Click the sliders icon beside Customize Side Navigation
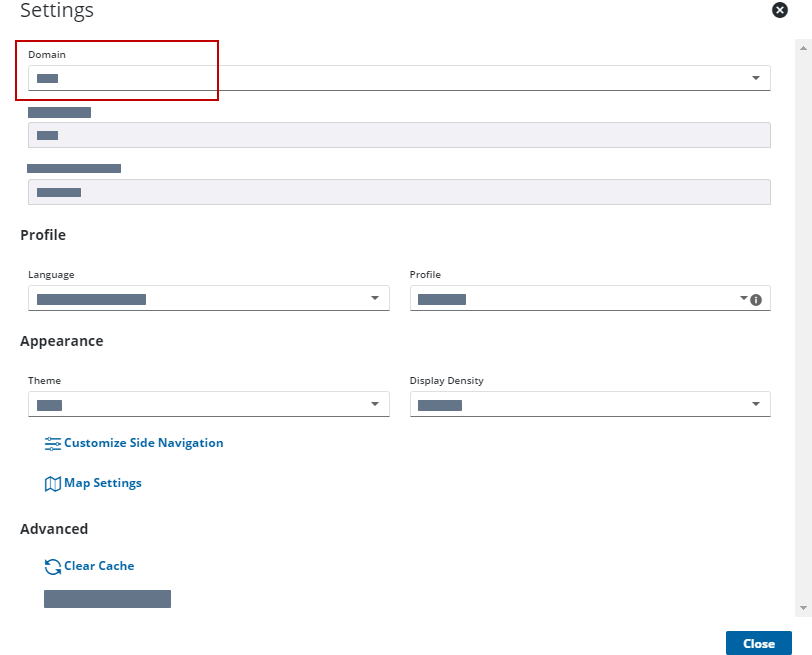The width and height of the screenshot is (812, 655). (x=53, y=443)
